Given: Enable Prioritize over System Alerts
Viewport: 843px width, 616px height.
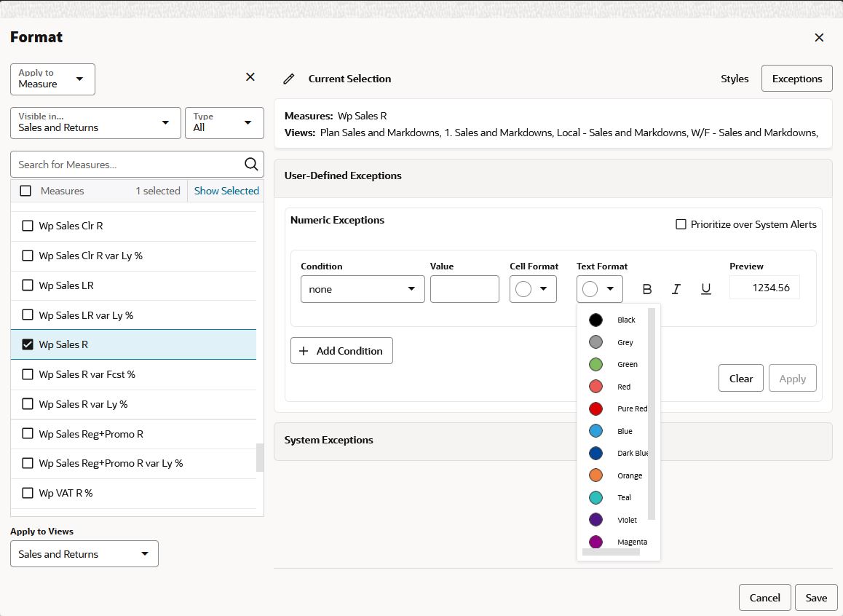Looking at the screenshot, I should [x=681, y=224].
